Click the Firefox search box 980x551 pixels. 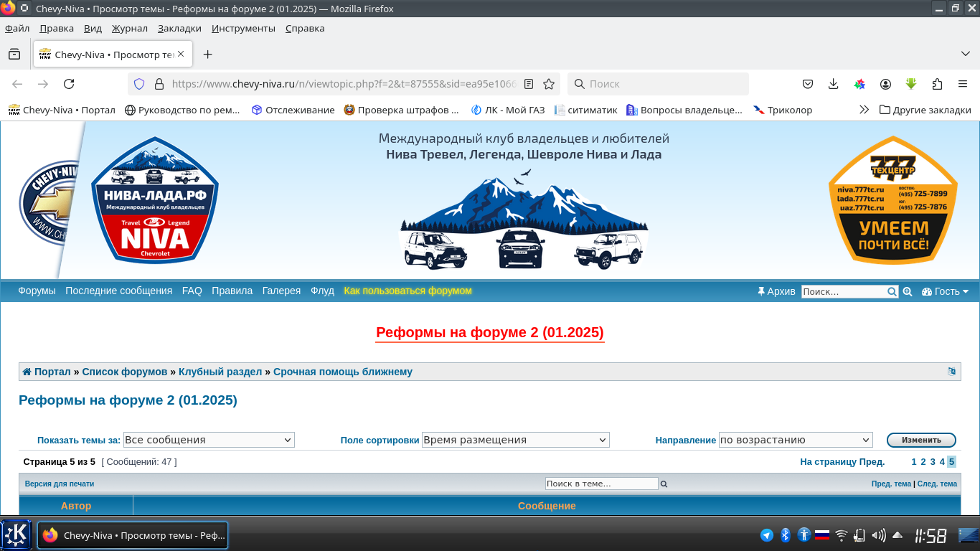click(x=658, y=84)
